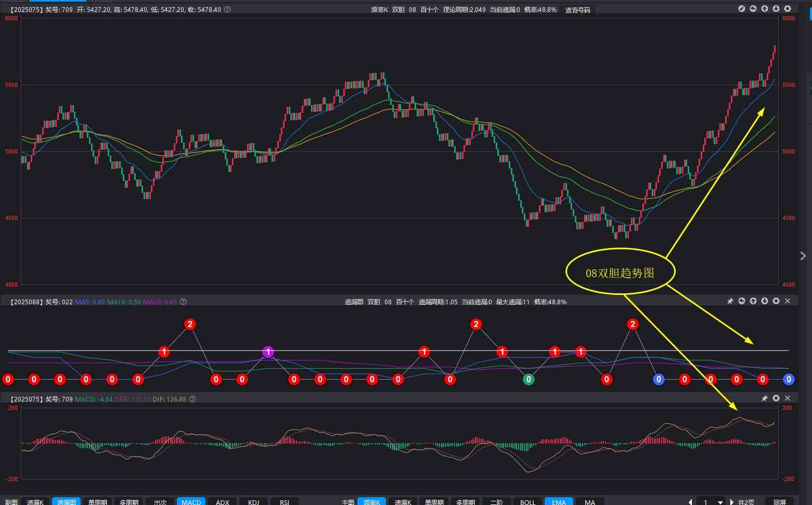Click help icon next to 收: 5478.40
812x505 pixels.
click(227, 9)
